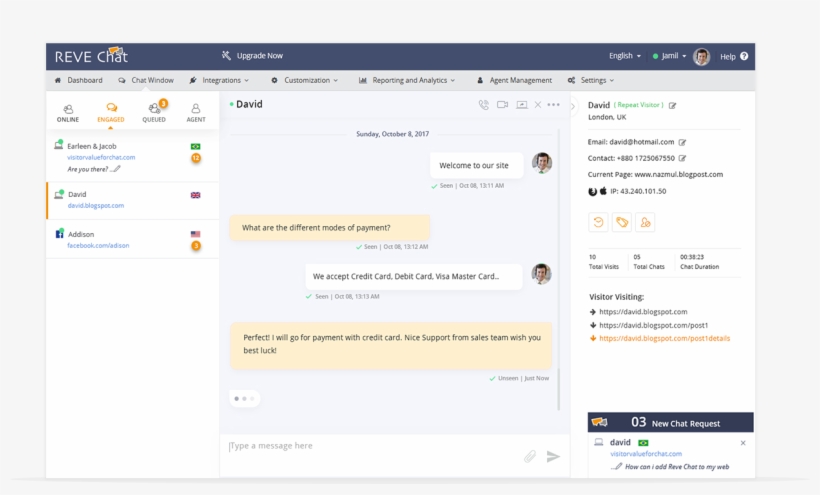The image size is (820, 495).
Task: Click the Queued tab notification badge
Action: point(163,103)
